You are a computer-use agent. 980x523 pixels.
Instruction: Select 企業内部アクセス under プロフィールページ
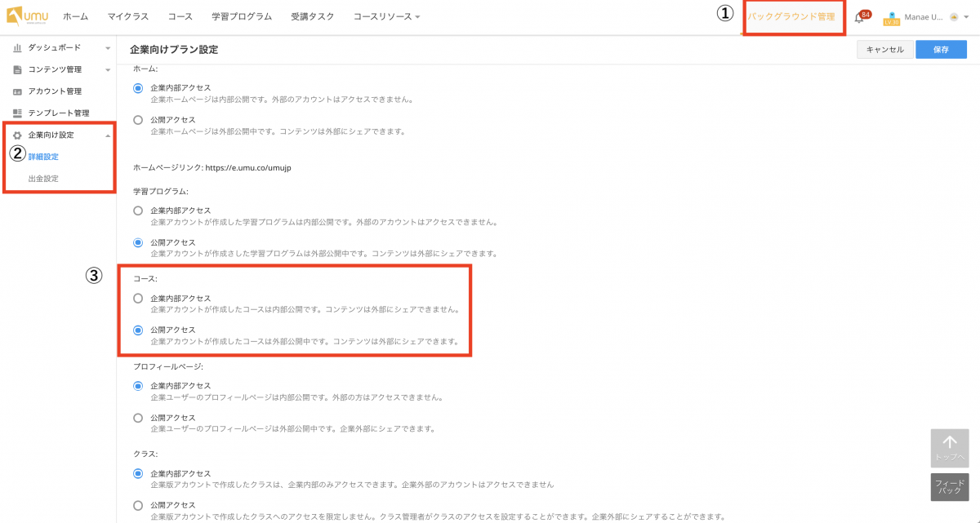pos(138,386)
